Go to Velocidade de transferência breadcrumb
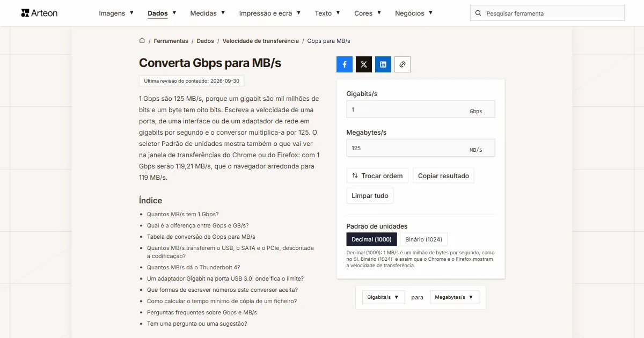 (x=260, y=41)
